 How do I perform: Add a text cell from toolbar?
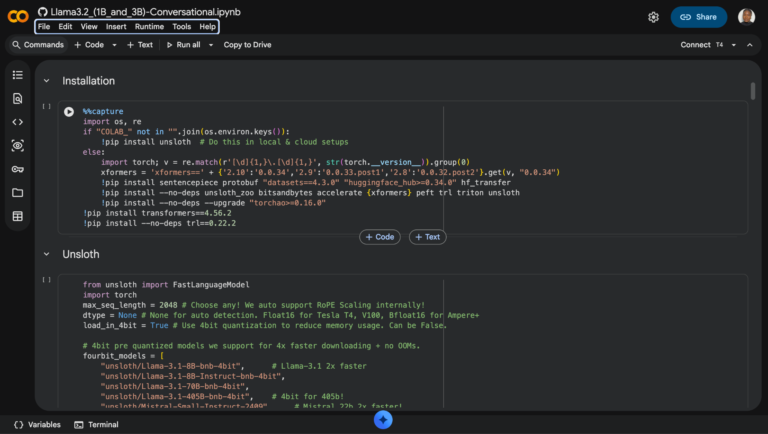140,45
